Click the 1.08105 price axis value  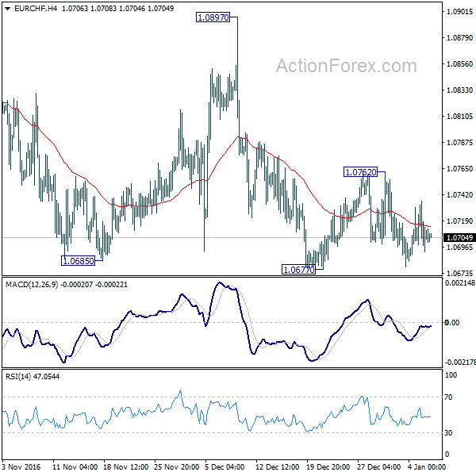[x=459, y=116]
